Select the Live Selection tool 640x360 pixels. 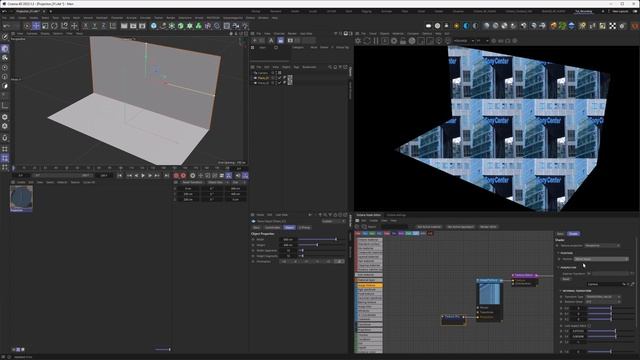coord(27,26)
